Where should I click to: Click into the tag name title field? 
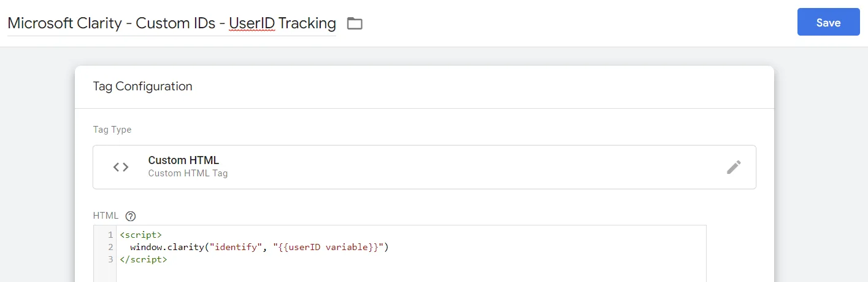[172, 23]
